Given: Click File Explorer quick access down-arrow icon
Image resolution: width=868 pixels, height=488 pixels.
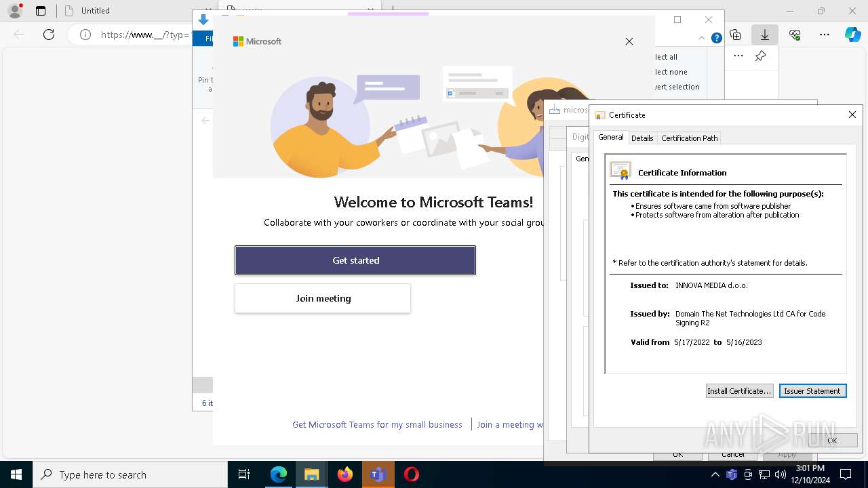Looking at the screenshot, I should point(203,20).
